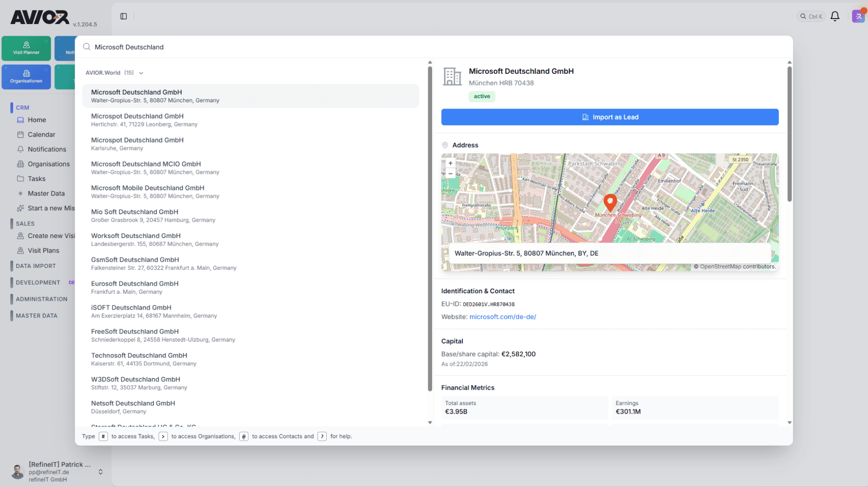
Task: Select Mio Soft Deutschland GmbH
Action: pos(251,216)
